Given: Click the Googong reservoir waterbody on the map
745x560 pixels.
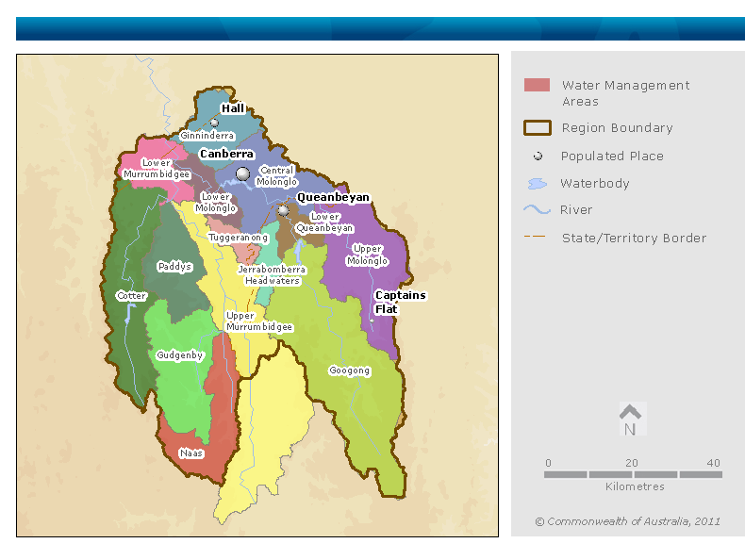Looking at the screenshot, I should click(x=299, y=251).
